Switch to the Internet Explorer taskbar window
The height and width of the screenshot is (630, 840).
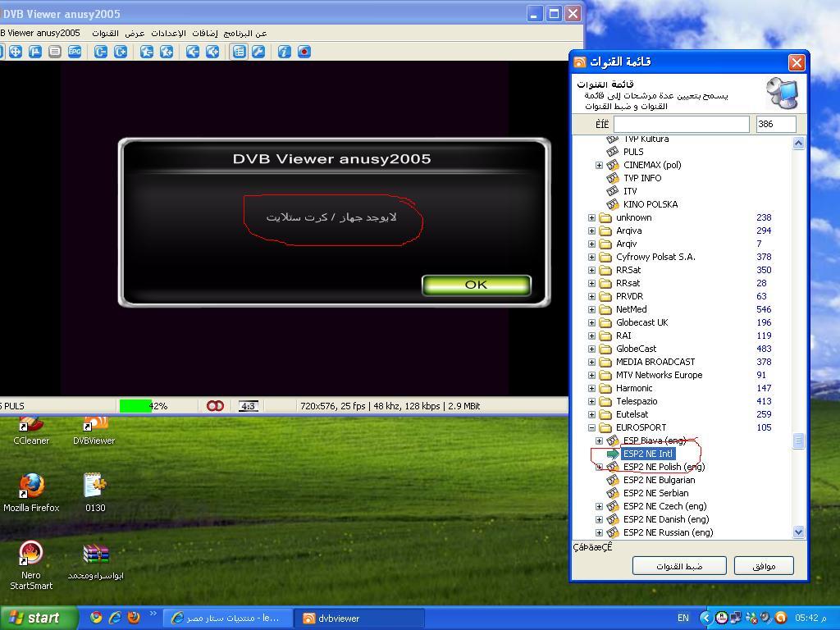[228, 619]
